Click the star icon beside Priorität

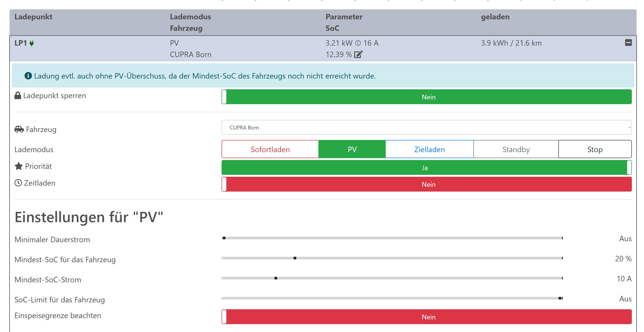click(19, 166)
